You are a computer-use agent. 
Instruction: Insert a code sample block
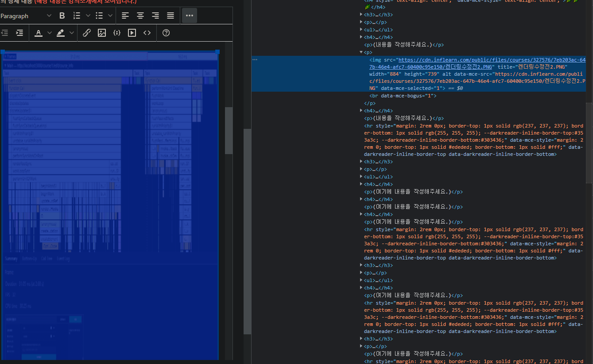pyautogui.click(x=117, y=33)
